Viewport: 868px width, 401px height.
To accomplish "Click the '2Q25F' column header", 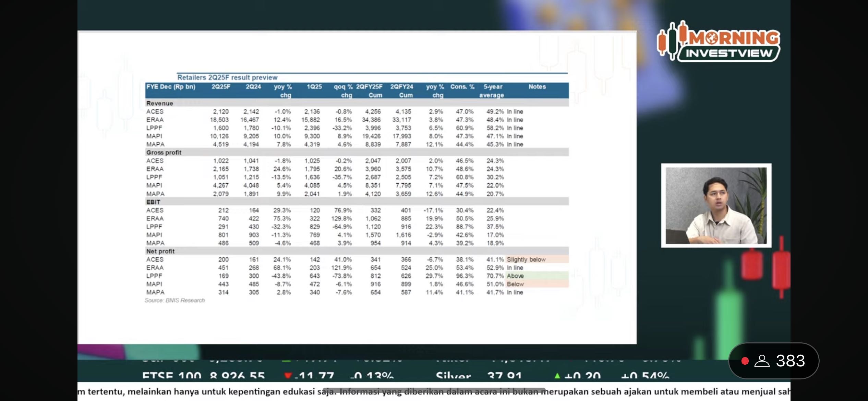I will (221, 87).
